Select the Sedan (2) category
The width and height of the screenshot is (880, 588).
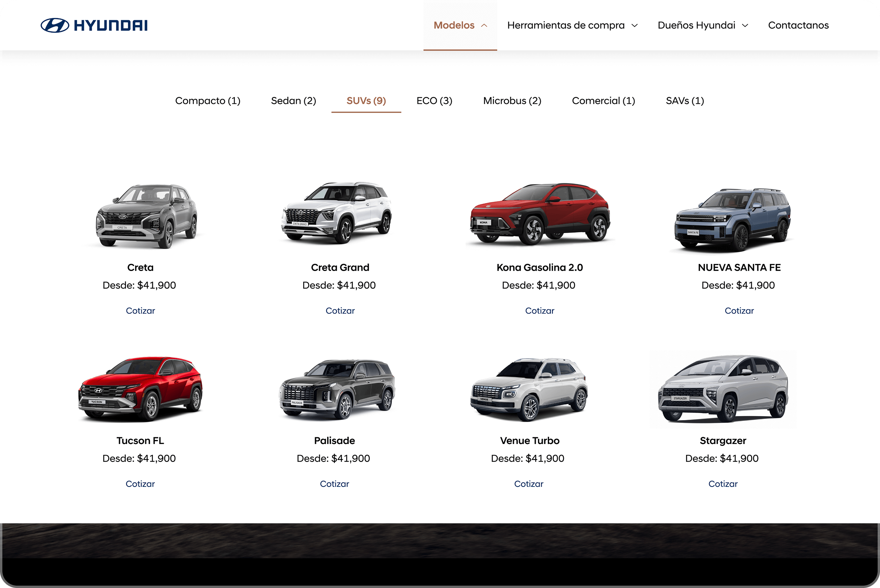pyautogui.click(x=293, y=101)
